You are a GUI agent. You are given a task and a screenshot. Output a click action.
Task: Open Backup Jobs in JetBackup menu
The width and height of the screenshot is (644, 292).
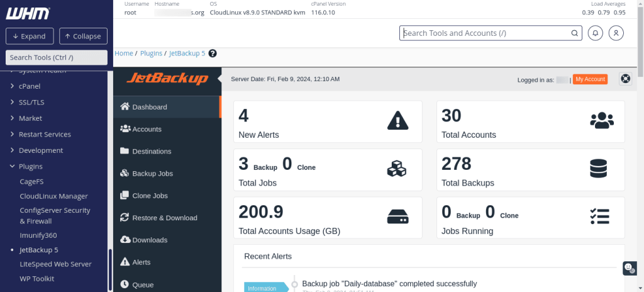click(x=152, y=174)
